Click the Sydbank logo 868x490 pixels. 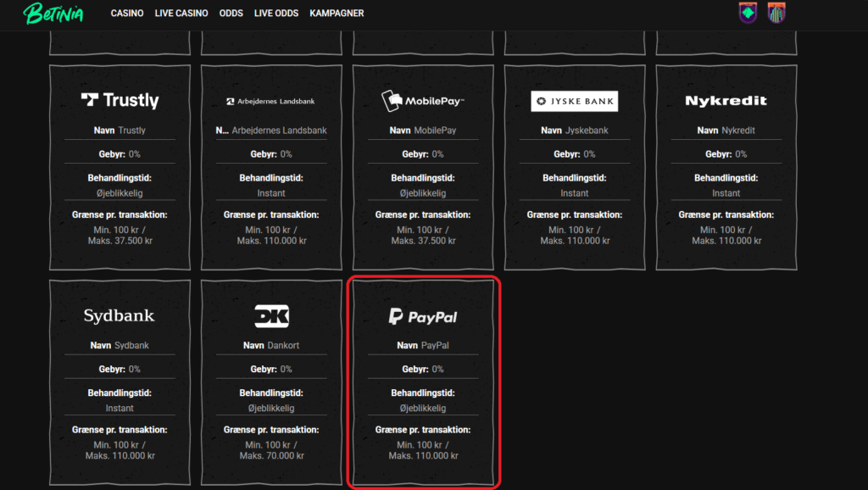(119, 315)
